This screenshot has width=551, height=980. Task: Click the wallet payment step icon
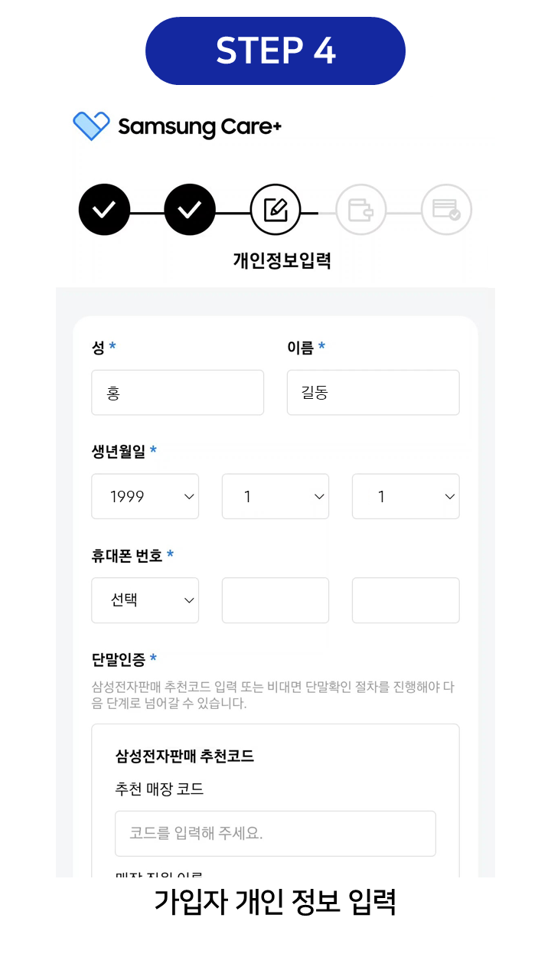pyautogui.click(x=361, y=209)
